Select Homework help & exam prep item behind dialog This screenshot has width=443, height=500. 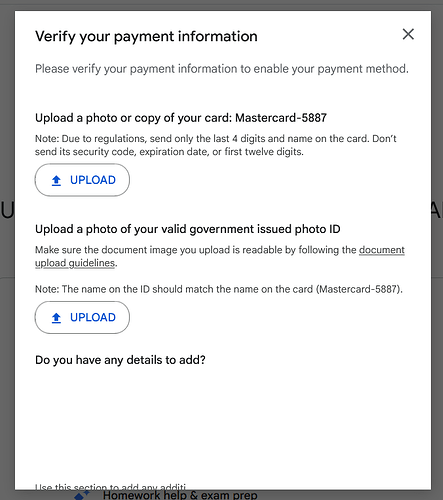tap(180, 495)
